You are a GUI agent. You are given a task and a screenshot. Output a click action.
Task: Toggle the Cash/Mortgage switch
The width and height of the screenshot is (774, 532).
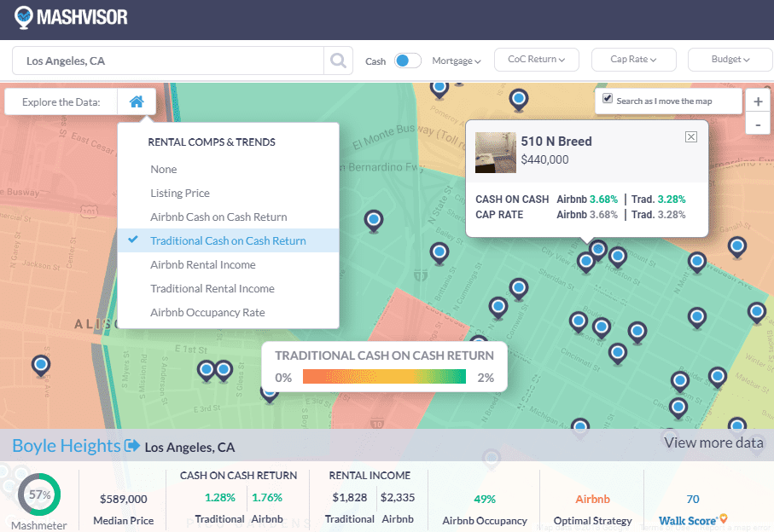coord(407,61)
